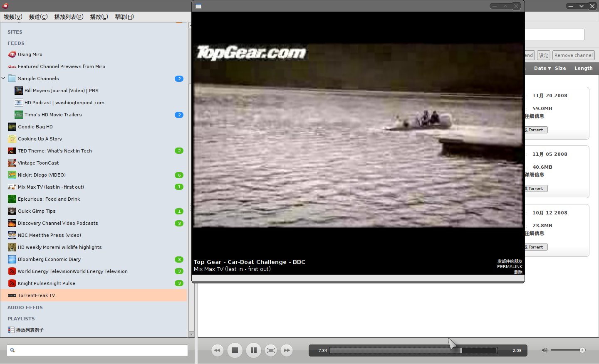Click the AUDIO FEEDS section header
The image size is (599, 364).
[25, 307]
